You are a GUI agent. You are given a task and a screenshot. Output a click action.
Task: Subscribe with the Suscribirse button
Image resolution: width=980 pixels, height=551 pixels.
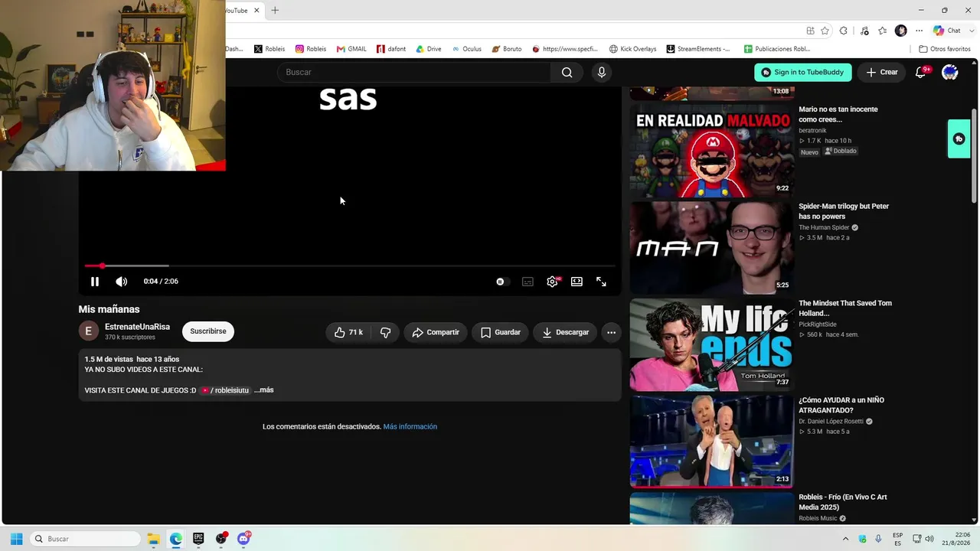[208, 331]
